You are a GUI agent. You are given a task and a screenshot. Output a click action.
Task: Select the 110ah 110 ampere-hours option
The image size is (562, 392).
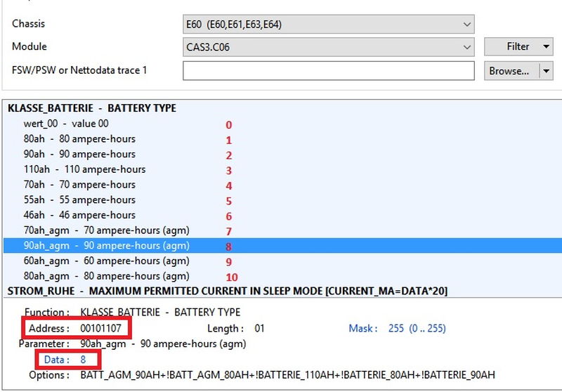[x=84, y=169]
